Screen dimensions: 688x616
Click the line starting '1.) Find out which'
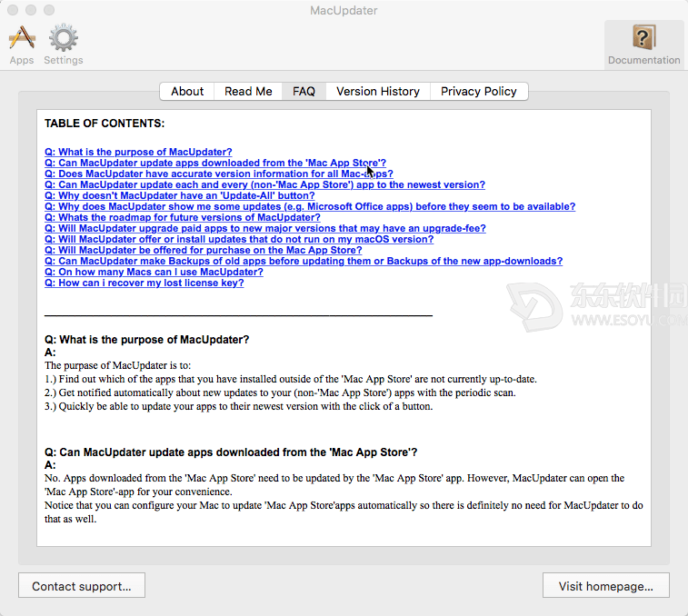[x=291, y=379]
